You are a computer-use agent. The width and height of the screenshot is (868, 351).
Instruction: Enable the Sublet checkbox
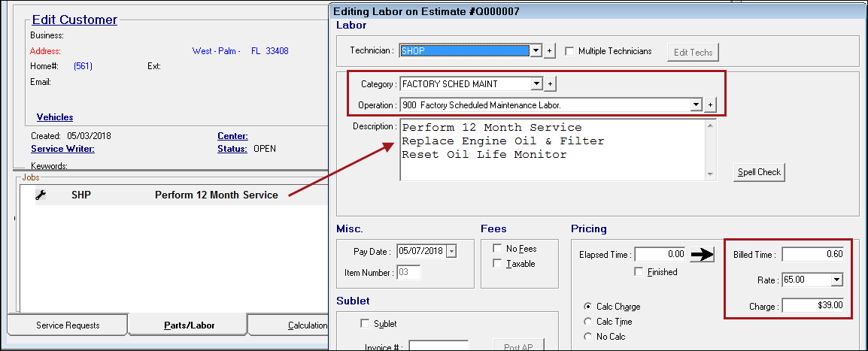[365, 323]
